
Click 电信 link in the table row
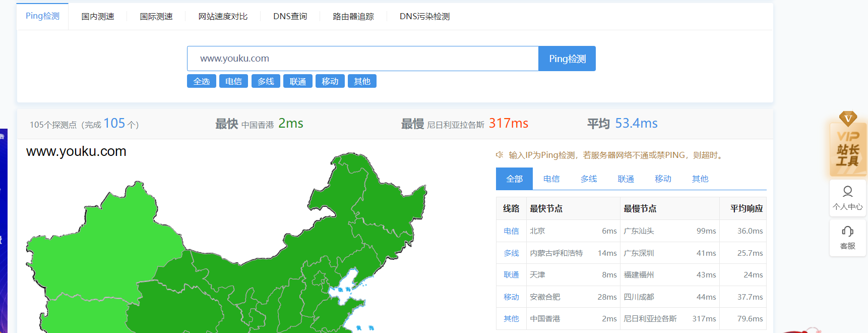[511, 231]
